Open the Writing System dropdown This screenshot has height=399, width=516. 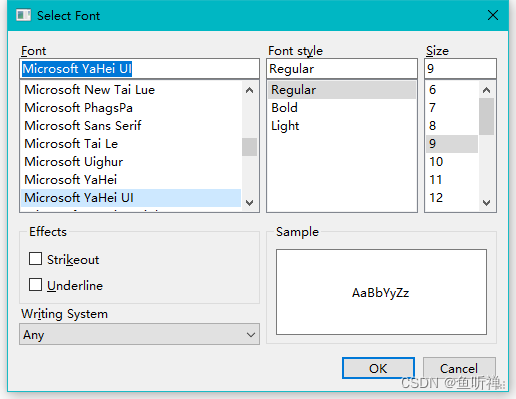pos(139,334)
